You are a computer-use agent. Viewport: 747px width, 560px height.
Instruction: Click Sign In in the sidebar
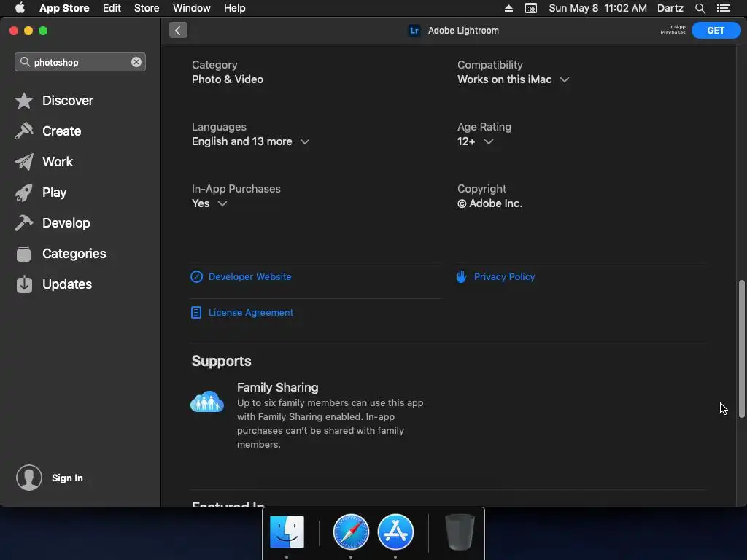coord(67,478)
